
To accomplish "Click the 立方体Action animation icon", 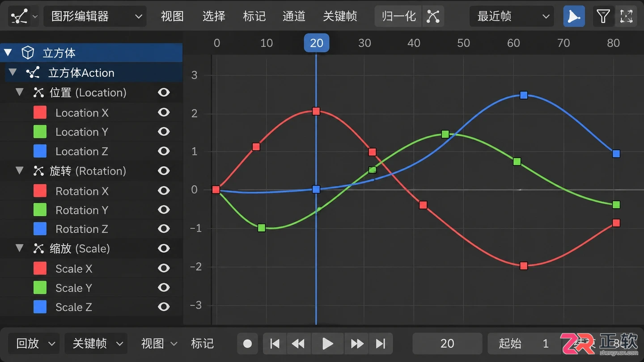I will click(33, 72).
